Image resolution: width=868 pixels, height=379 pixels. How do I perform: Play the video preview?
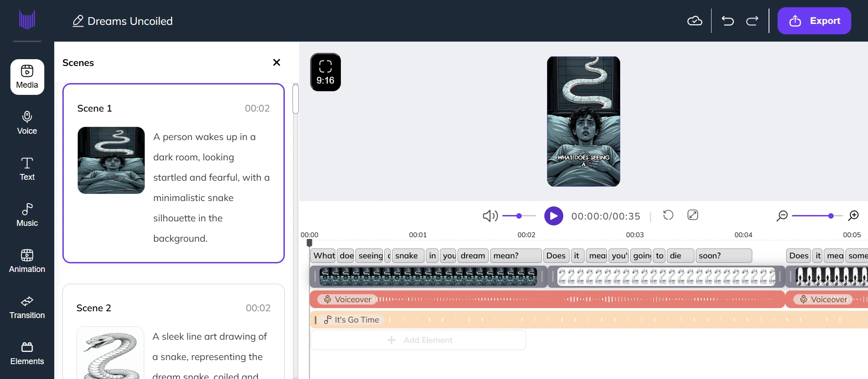(554, 216)
